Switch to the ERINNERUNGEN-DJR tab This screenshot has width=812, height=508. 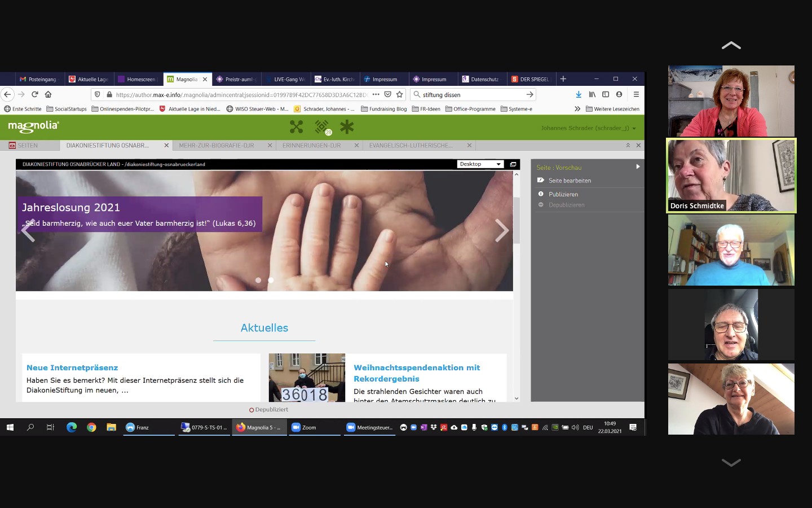311,146
